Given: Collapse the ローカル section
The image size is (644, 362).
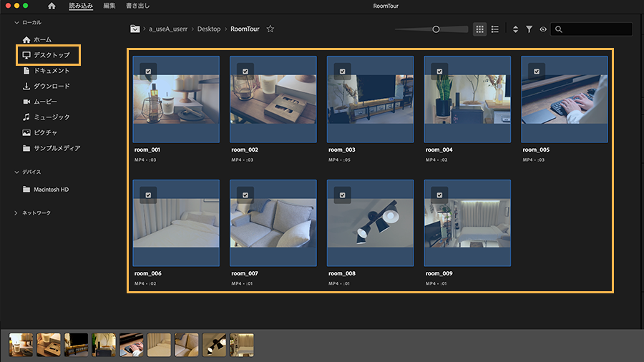Looking at the screenshot, I should point(17,23).
